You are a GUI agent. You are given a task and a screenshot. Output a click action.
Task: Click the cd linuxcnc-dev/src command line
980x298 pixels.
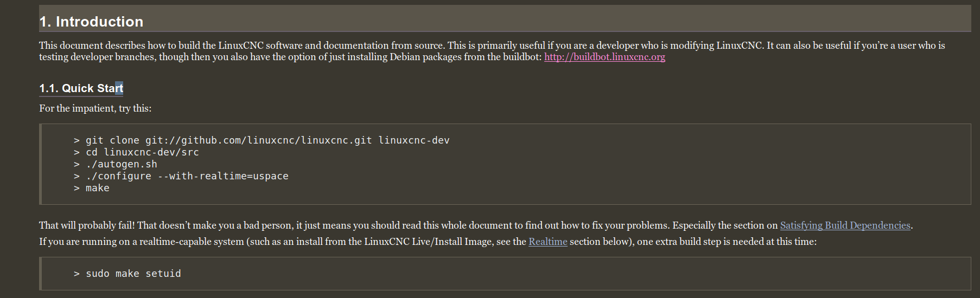coord(136,152)
